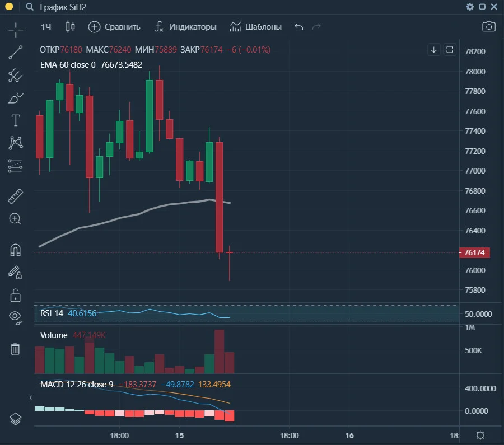Select the trend line drawing tool
This screenshot has width=504, height=445.
tap(16, 53)
